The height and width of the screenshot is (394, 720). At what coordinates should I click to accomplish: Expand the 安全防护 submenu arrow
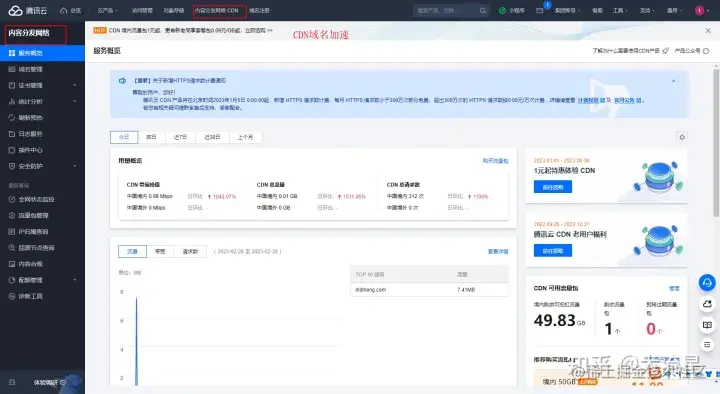tap(75, 166)
